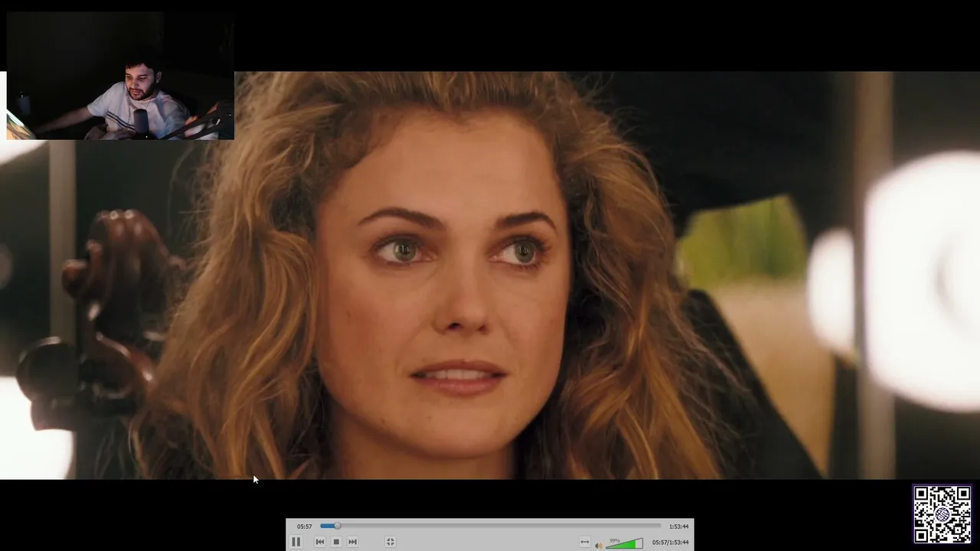Mute audio via the speaker icon
The height and width of the screenshot is (551, 980).
(x=599, y=544)
